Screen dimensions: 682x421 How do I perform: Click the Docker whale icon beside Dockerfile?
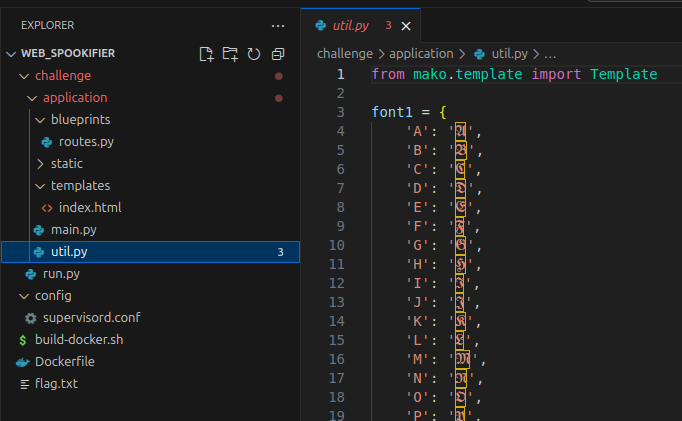(x=23, y=362)
